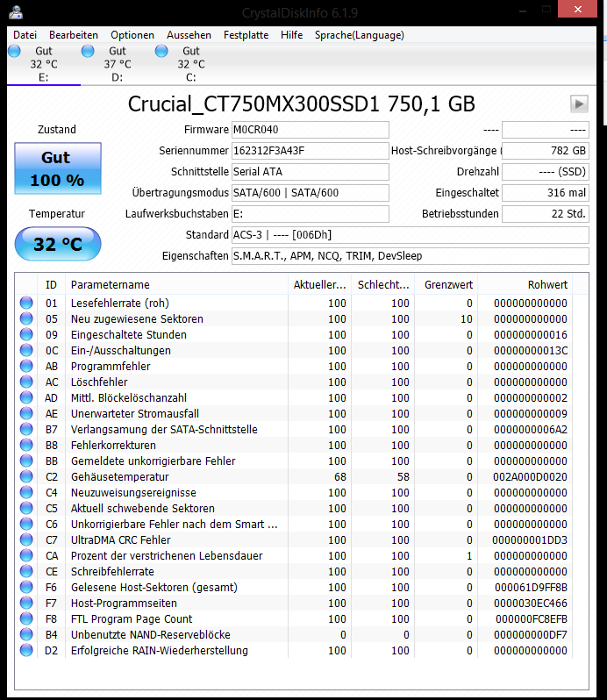Click the serial number field 162312F3A43F
The height and width of the screenshot is (700, 607).
[311, 151]
